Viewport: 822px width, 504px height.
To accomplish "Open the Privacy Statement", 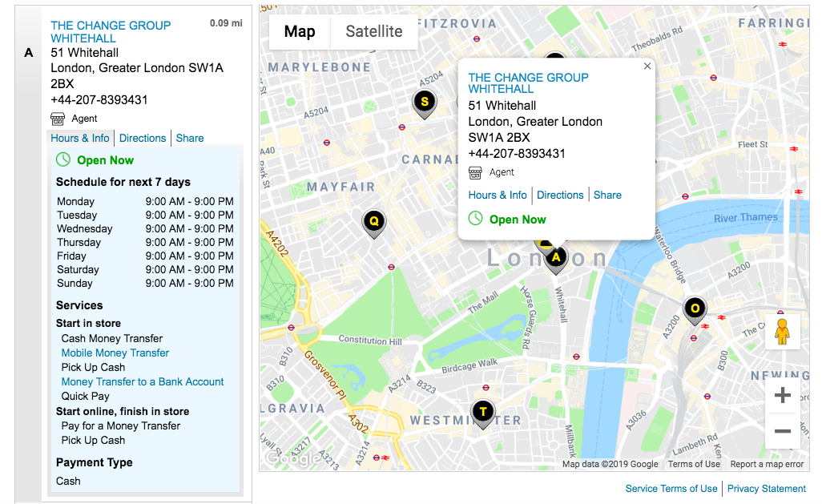I will (x=767, y=488).
